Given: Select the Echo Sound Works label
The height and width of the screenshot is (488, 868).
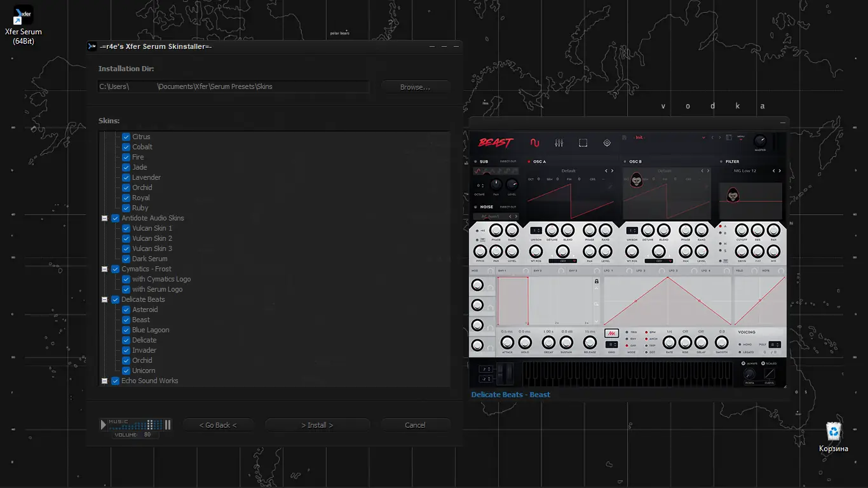Looking at the screenshot, I should point(150,381).
